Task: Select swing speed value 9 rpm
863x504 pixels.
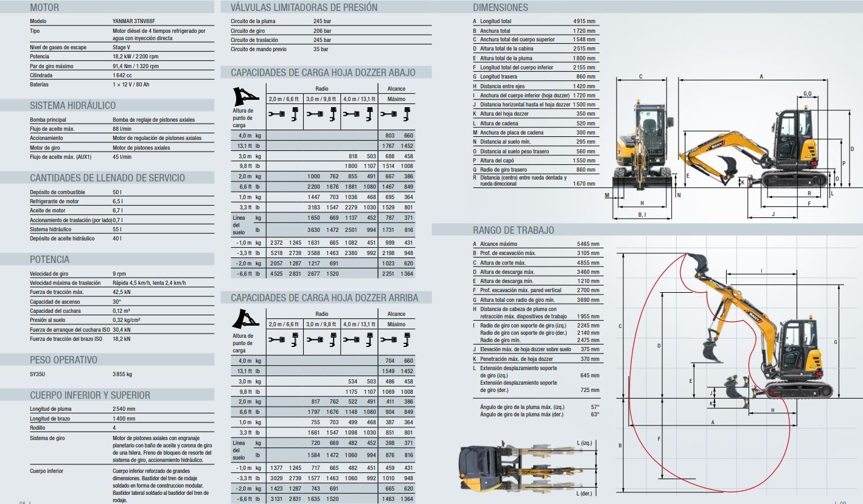Action: tap(119, 274)
